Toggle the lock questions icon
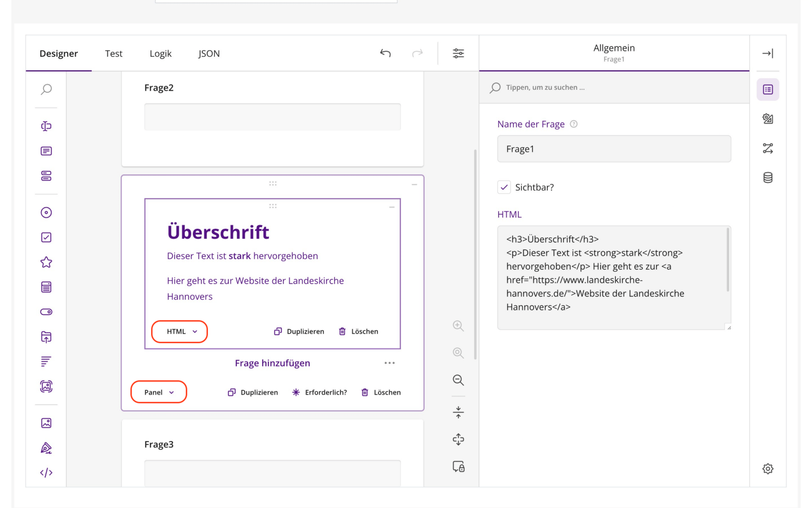Viewport: 812px width, 508px height. [x=458, y=467]
